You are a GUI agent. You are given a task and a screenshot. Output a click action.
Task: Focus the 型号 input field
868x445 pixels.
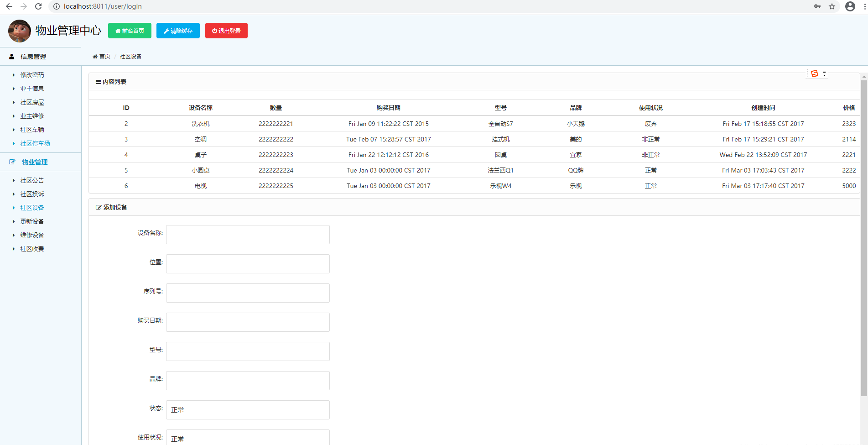(x=248, y=351)
